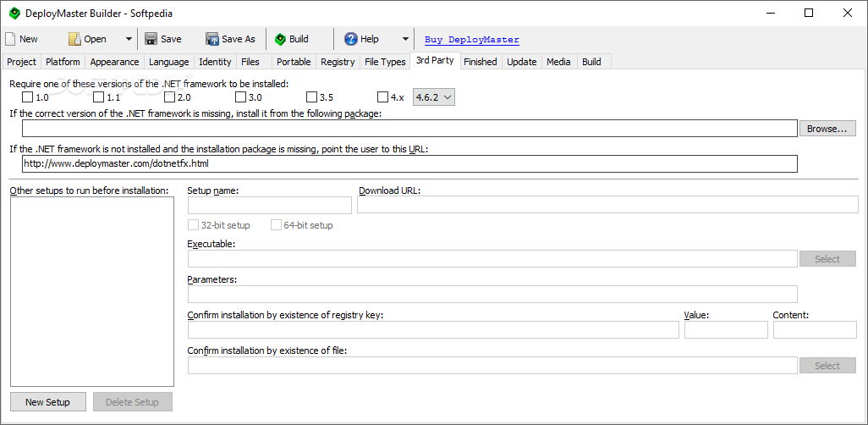
Task: Click the Other setups list box
Action: click(x=92, y=291)
